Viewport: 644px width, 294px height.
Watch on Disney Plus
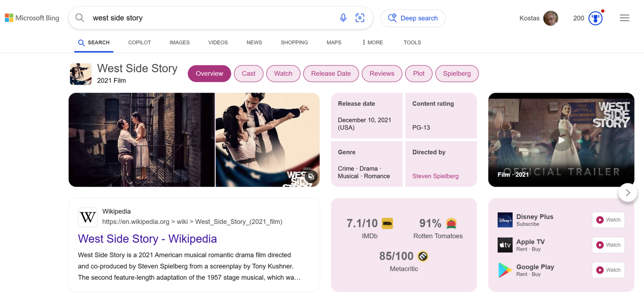coord(608,220)
